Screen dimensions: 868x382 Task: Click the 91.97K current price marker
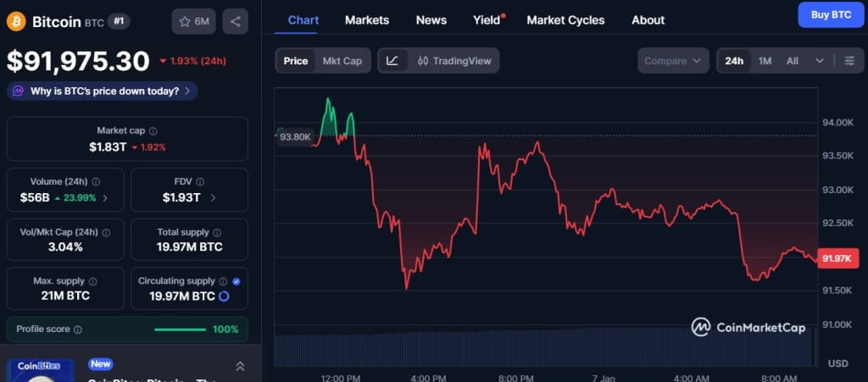click(837, 258)
